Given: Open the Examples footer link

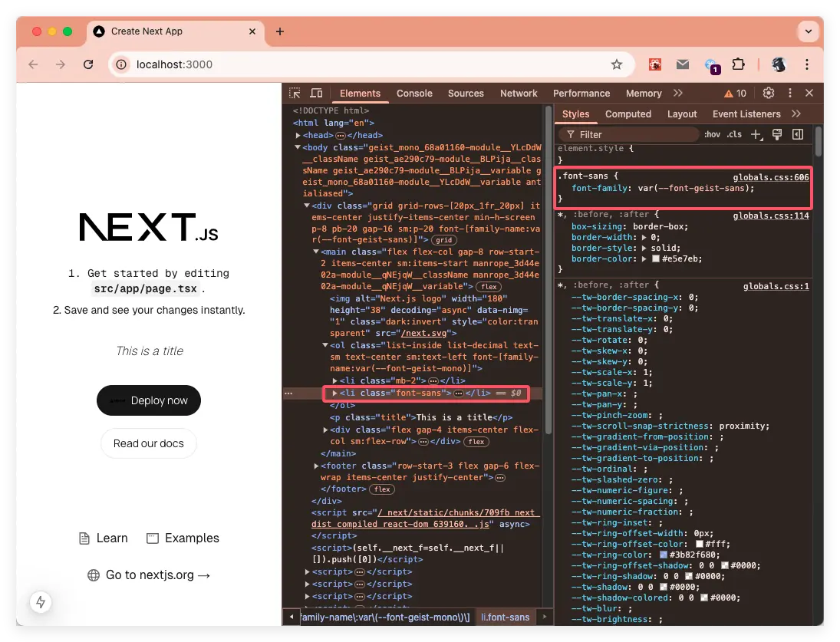Looking at the screenshot, I should point(183,538).
